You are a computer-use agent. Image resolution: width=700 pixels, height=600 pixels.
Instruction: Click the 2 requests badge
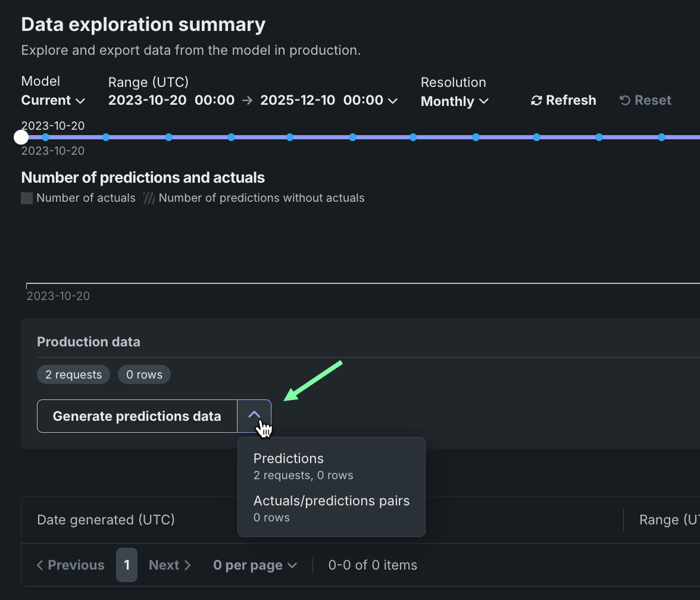(x=73, y=374)
